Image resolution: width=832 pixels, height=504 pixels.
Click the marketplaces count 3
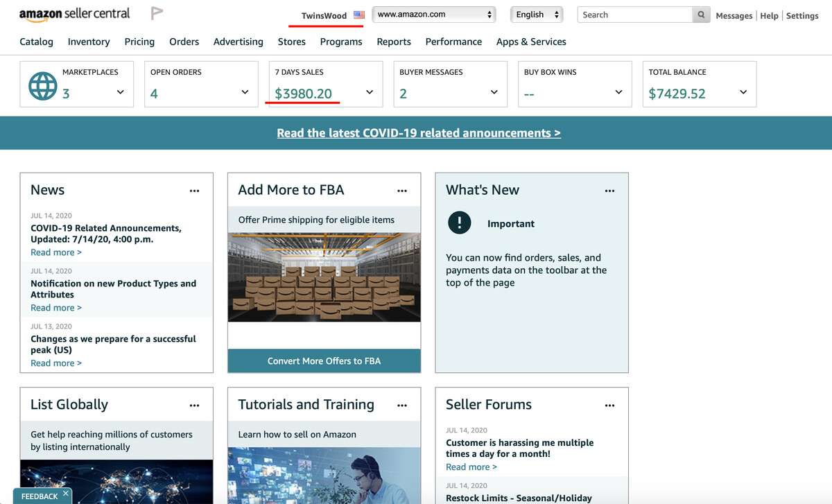click(x=66, y=94)
